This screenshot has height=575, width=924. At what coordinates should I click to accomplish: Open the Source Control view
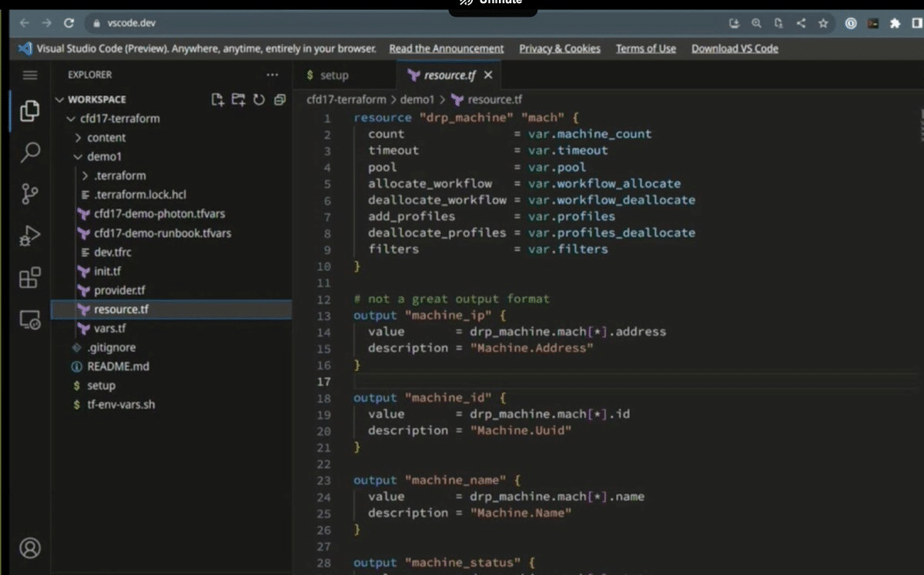30,193
